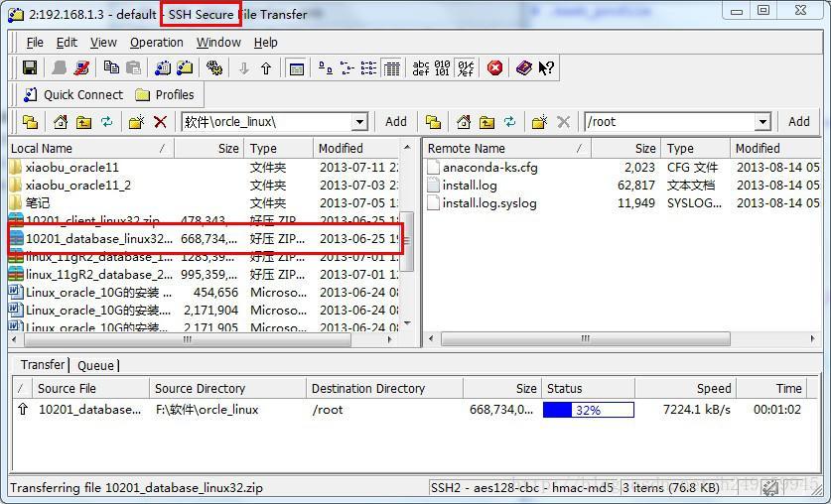Expand the remote /root path dropdown
Image resolution: width=831 pixels, height=504 pixels.
click(762, 122)
